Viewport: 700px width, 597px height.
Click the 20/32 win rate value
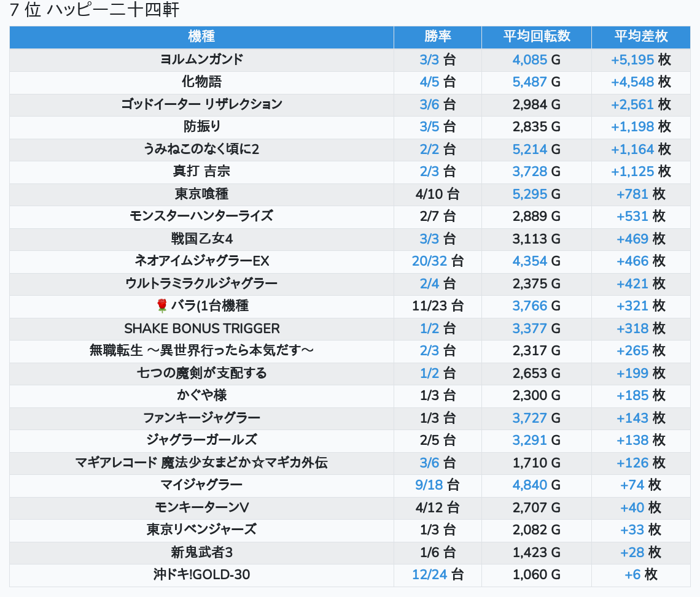[x=429, y=261]
